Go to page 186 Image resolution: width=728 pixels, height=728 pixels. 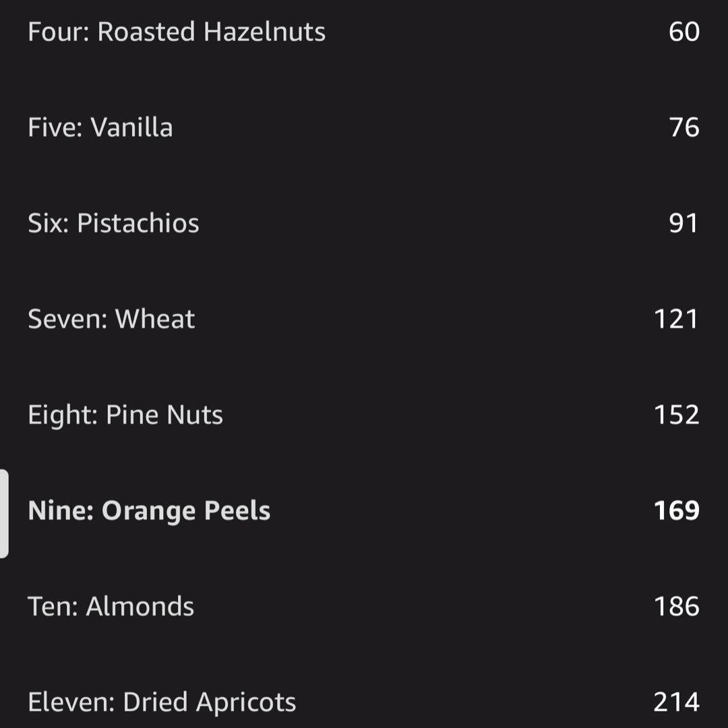tap(676, 606)
